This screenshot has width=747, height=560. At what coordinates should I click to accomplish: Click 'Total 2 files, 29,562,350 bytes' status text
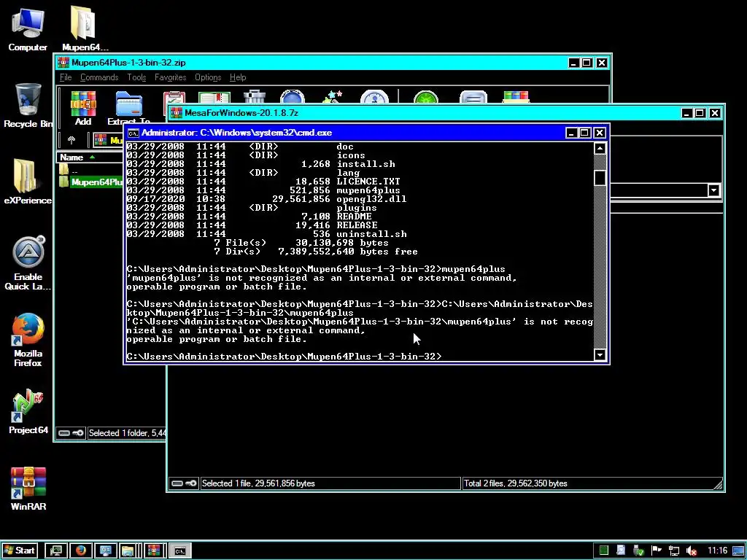tap(516, 483)
